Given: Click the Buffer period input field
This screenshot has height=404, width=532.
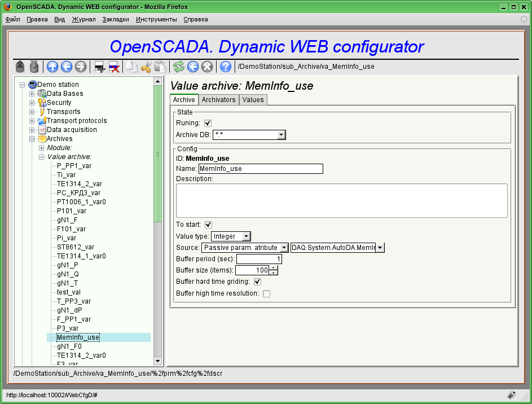Looking at the screenshot, I should [259, 259].
